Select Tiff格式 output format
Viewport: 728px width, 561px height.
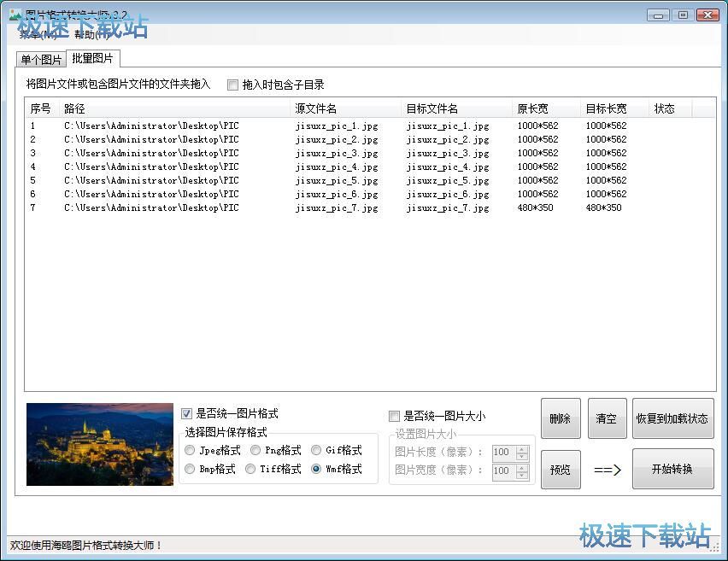click(x=250, y=469)
